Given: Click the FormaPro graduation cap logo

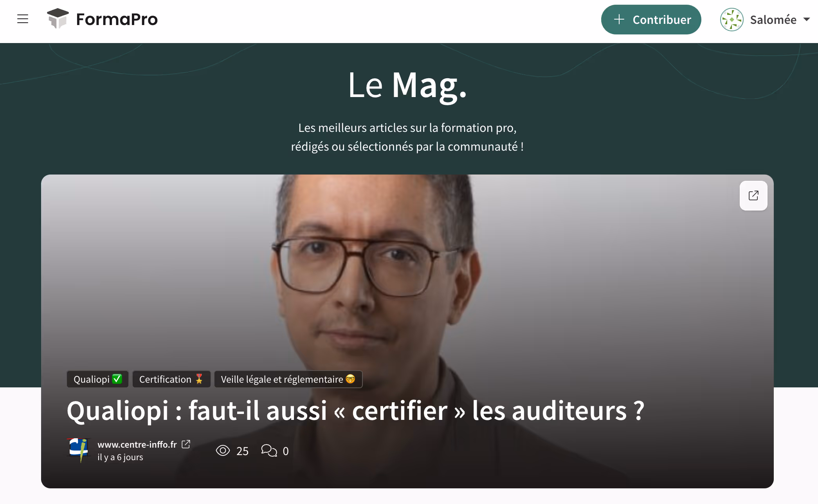Looking at the screenshot, I should click(58, 18).
